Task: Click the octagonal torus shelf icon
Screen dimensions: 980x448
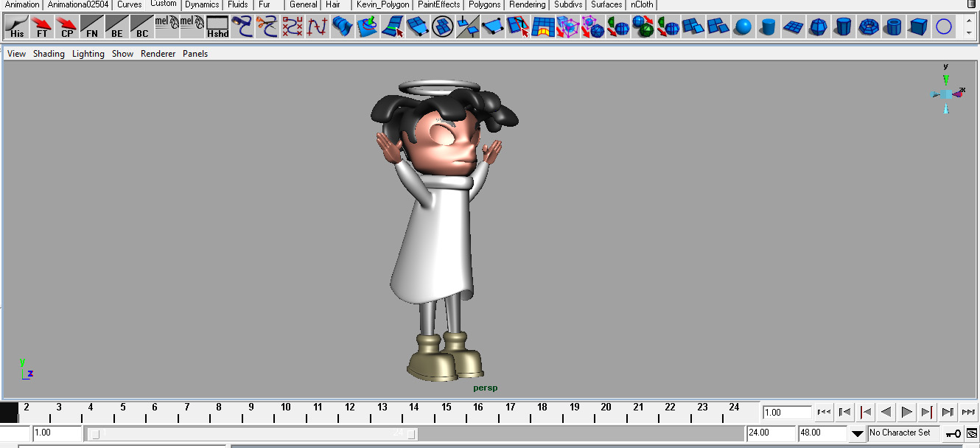Action: (x=868, y=27)
